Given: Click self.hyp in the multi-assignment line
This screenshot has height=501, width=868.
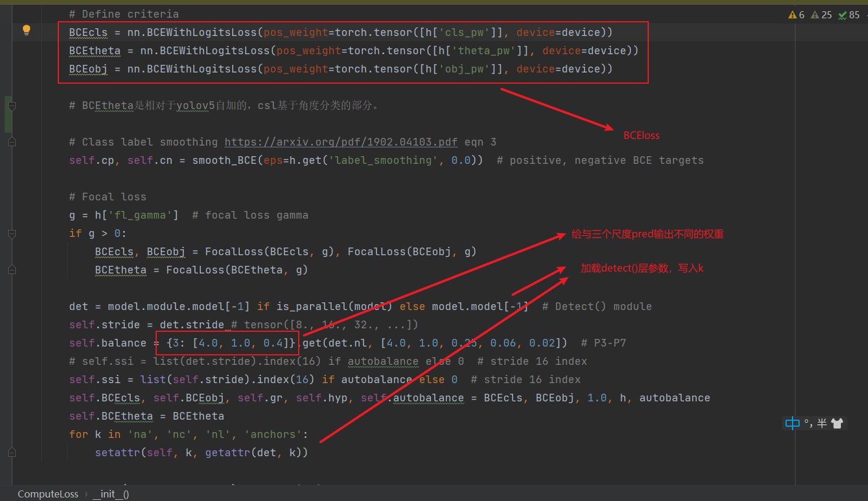Looking at the screenshot, I should 322,398.
